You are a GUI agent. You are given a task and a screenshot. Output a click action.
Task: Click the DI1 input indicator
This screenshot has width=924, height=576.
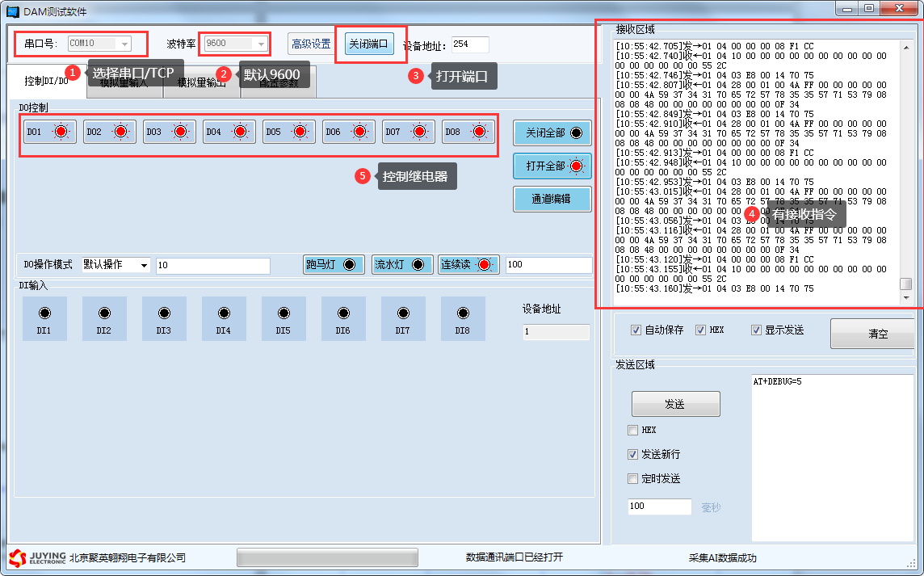tap(44, 317)
